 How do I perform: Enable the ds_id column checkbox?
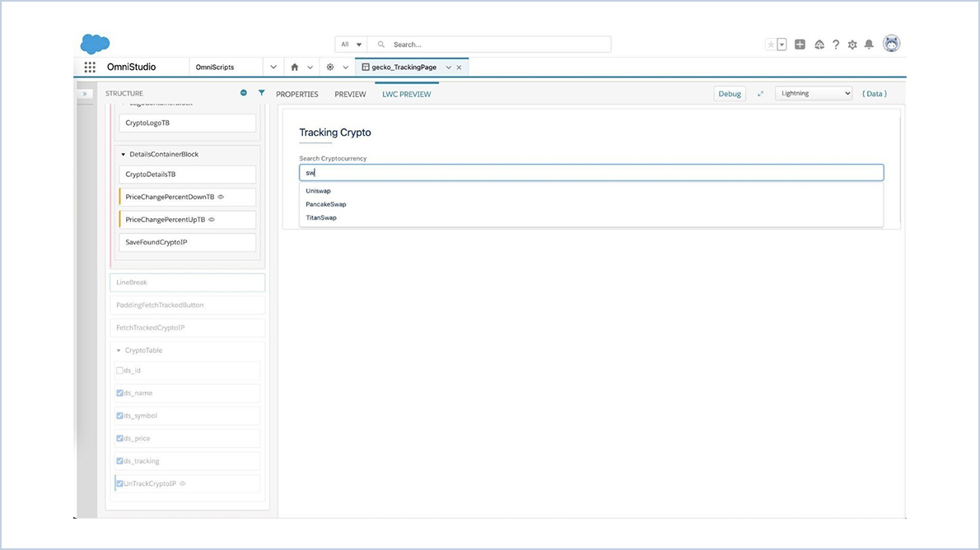point(119,370)
